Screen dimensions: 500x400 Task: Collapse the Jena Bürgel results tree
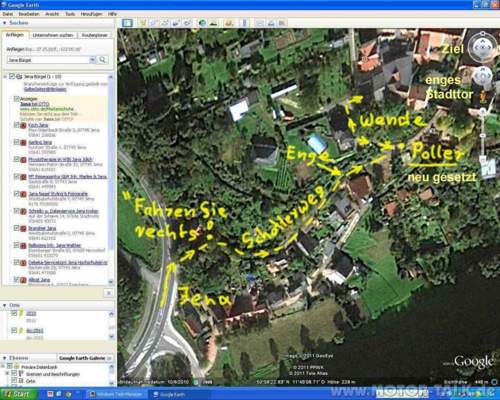point(5,77)
